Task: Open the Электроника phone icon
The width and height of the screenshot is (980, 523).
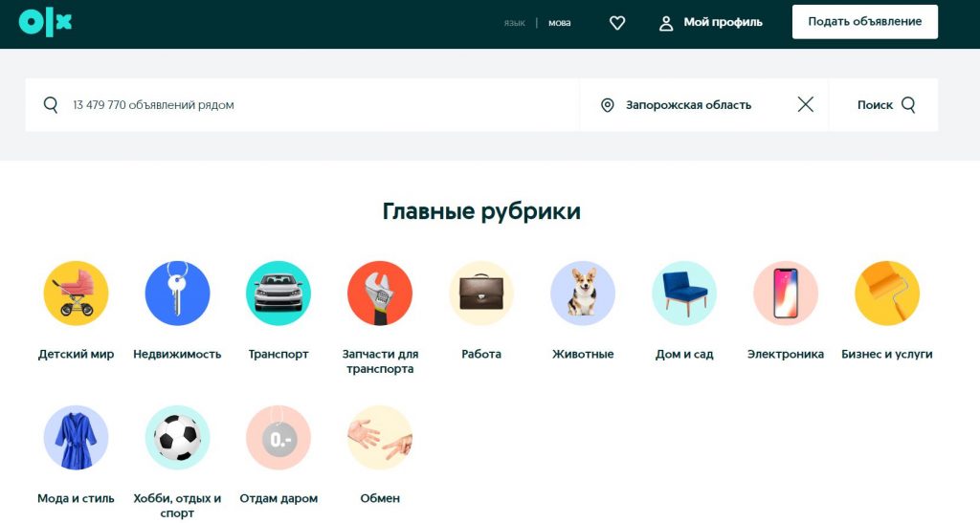Action: click(786, 294)
